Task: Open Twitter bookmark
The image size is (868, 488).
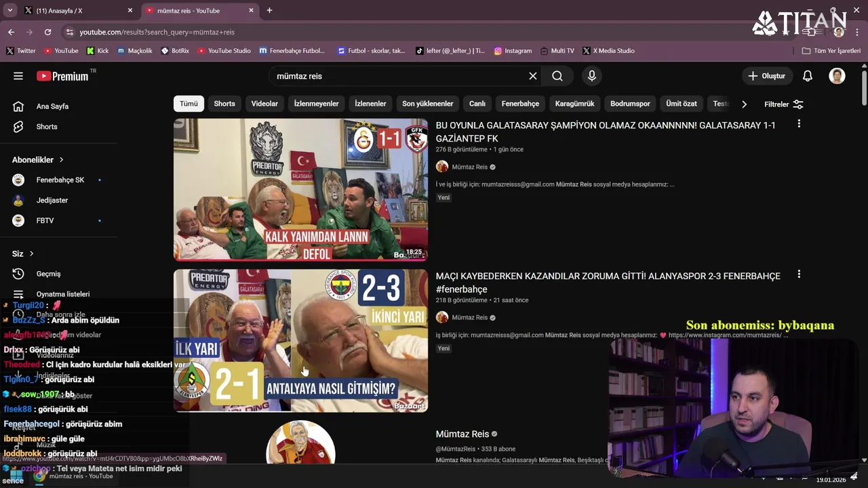Action: click(21, 51)
